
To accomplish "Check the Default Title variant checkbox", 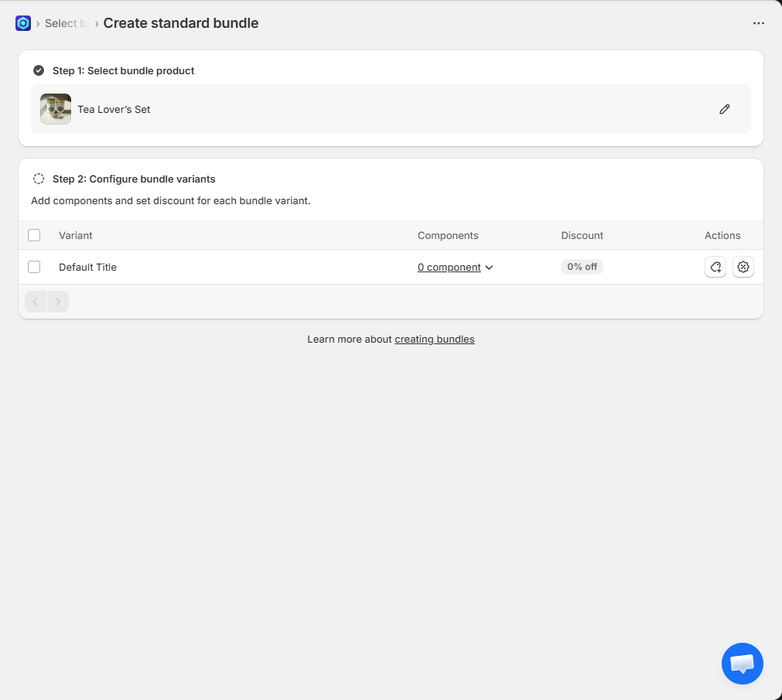I will point(34,267).
